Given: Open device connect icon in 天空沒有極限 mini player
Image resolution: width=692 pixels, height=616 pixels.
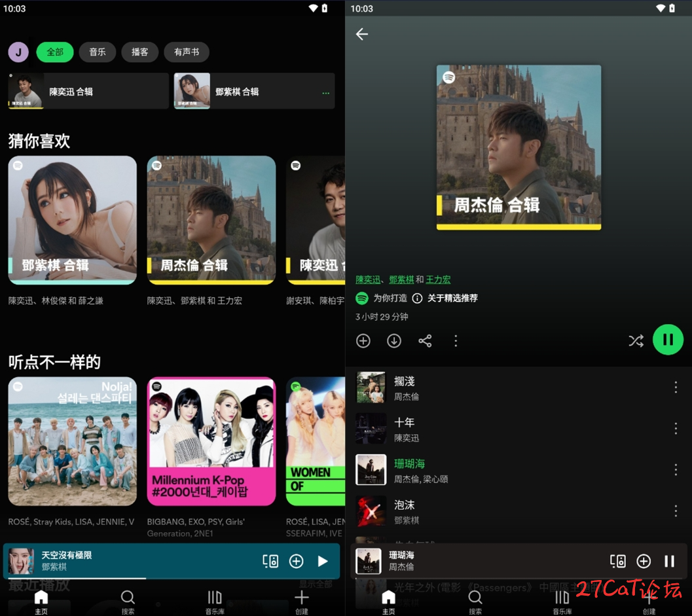Looking at the screenshot, I should pos(270,561).
